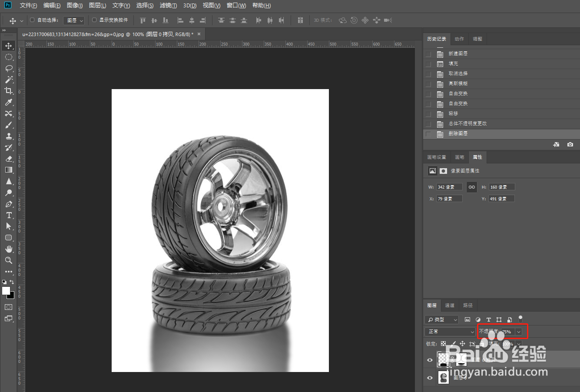
Task: Switch to the 路径 tab
Action: click(x=468, y=305)
